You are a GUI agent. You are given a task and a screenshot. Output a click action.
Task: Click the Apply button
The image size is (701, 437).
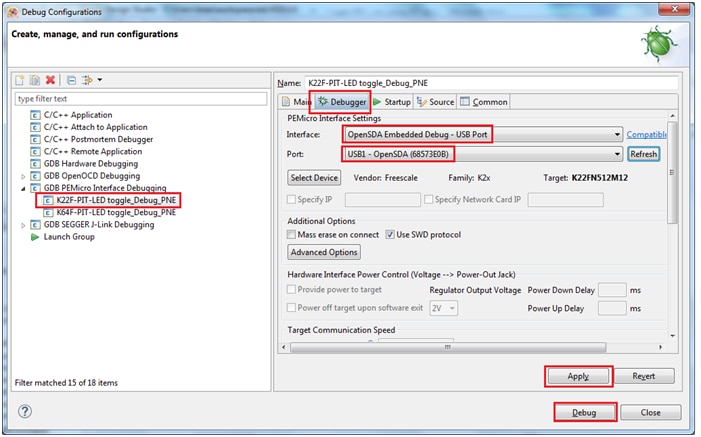click(x=578, y=376)
